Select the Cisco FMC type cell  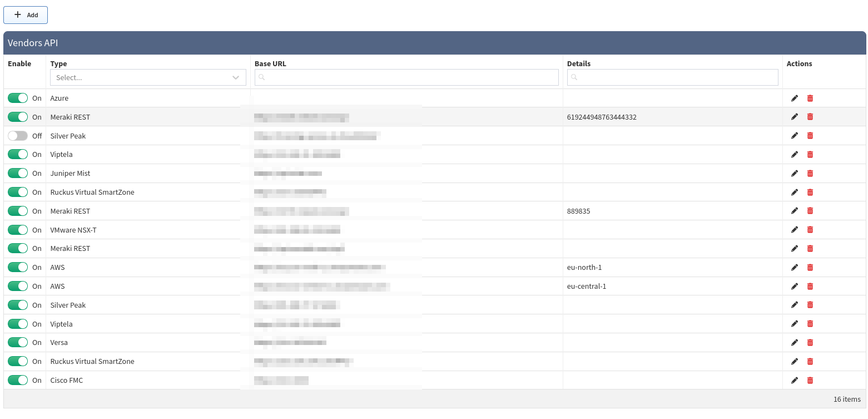click(x=66, y=380)
